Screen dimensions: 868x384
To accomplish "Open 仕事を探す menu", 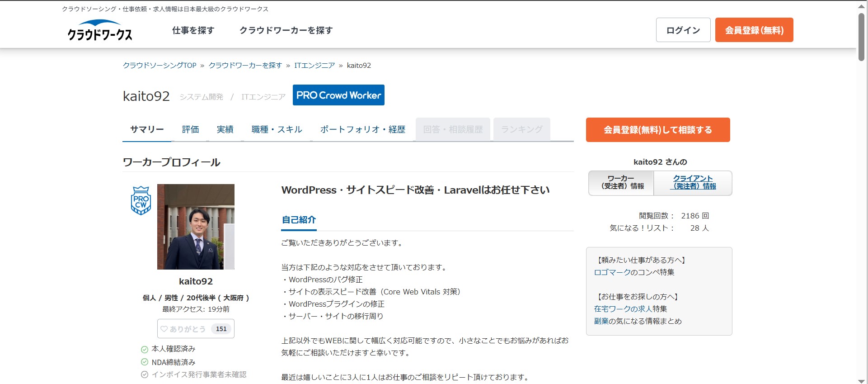I will point(193,30).
